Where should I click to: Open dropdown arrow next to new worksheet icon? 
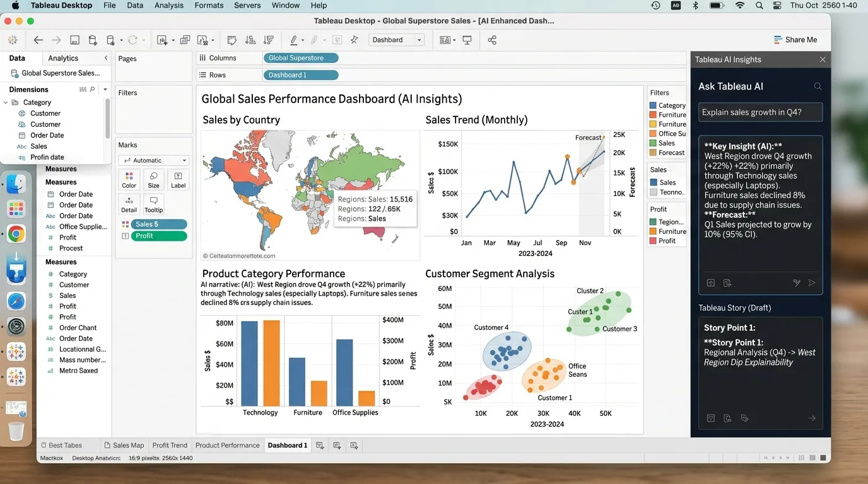(172, 40)
